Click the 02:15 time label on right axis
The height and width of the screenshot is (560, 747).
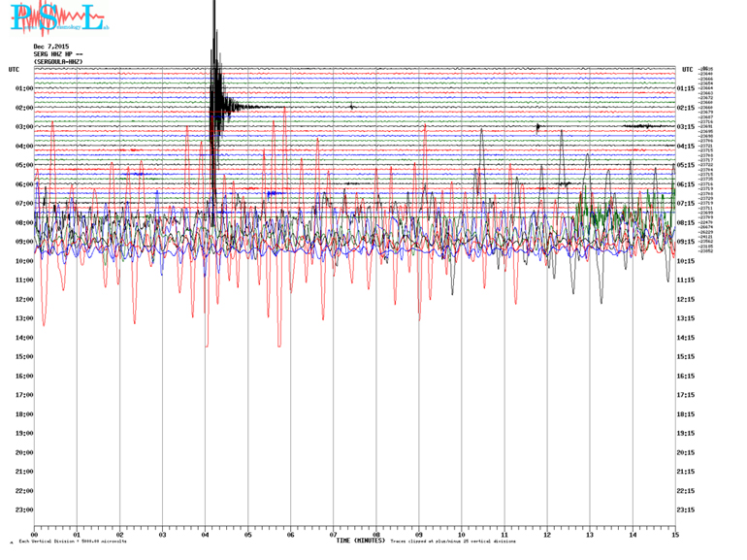[686, 108]
